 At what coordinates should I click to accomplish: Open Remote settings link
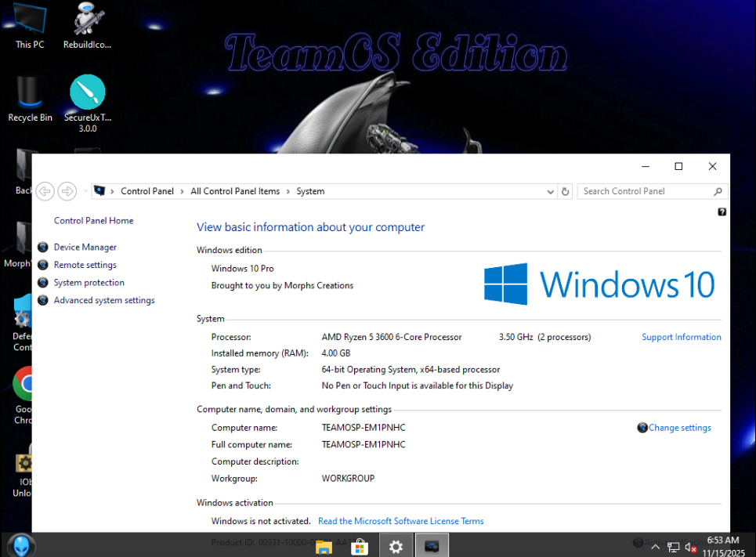85,265
